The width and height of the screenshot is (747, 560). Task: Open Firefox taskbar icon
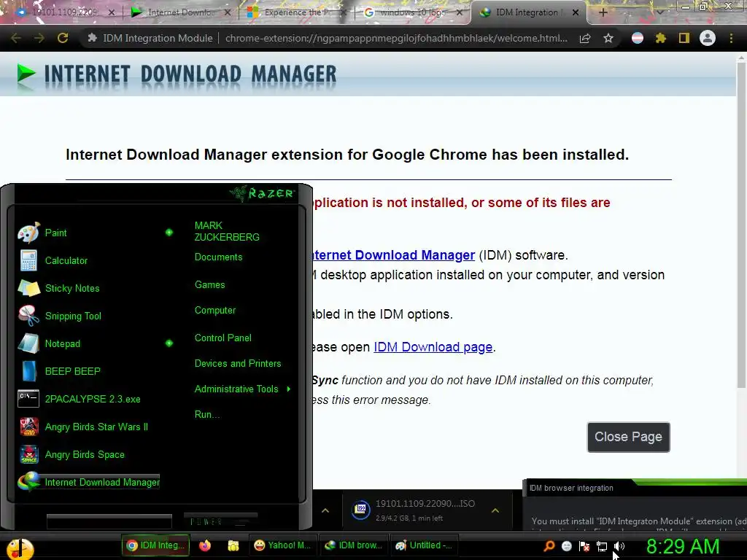pos(205,545)
